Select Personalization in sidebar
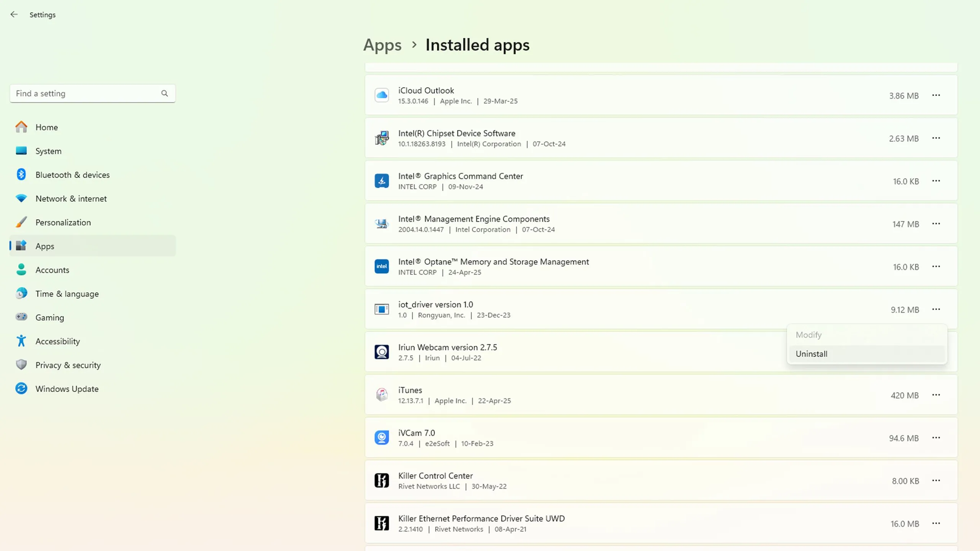 (x=93, y=222)
